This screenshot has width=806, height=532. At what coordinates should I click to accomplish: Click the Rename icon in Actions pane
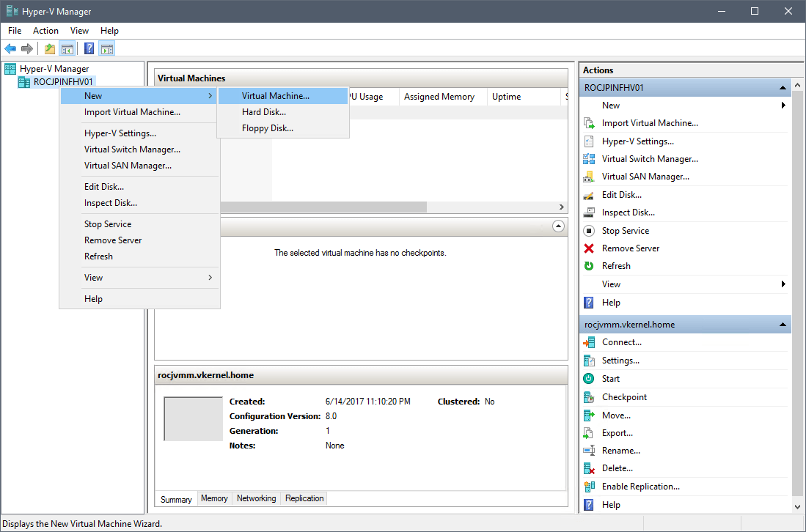point(589,451)
